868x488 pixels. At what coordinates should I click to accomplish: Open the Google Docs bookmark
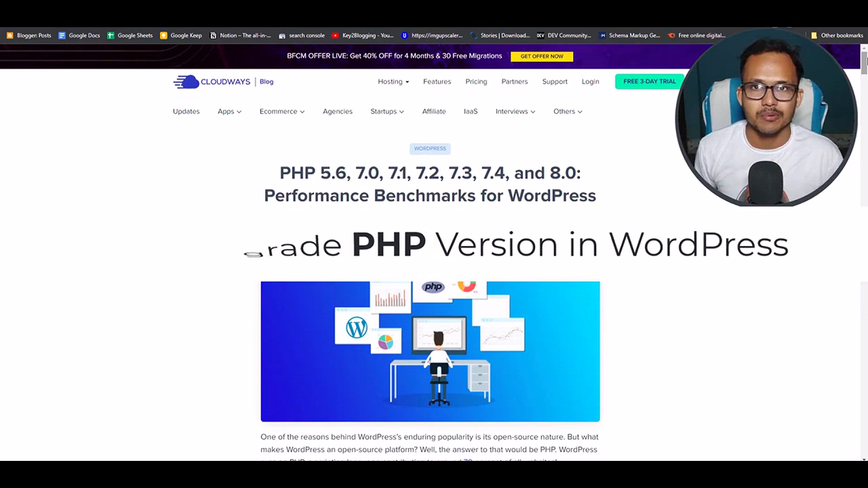click(80, 35)
